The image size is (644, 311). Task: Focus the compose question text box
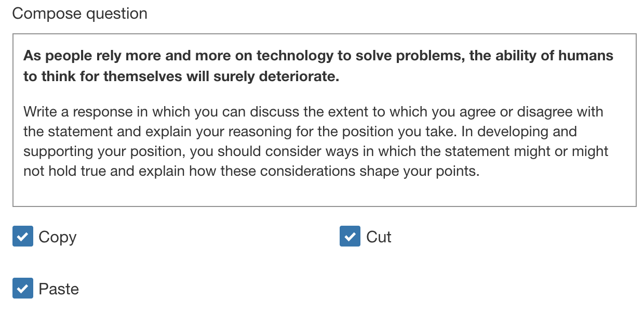[x=324, y=120]
